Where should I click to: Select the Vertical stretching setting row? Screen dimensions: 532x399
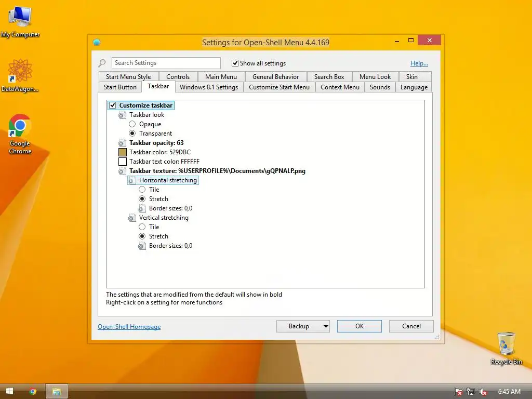coord(164,218)
